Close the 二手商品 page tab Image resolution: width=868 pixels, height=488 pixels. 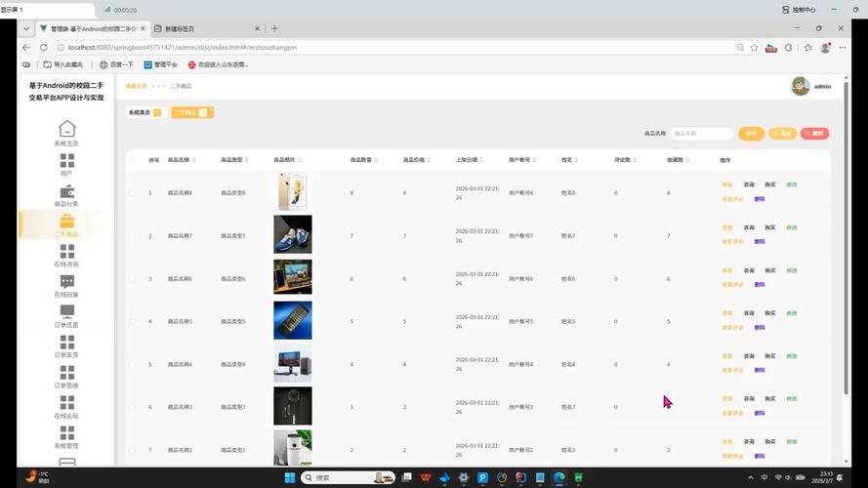203,112
